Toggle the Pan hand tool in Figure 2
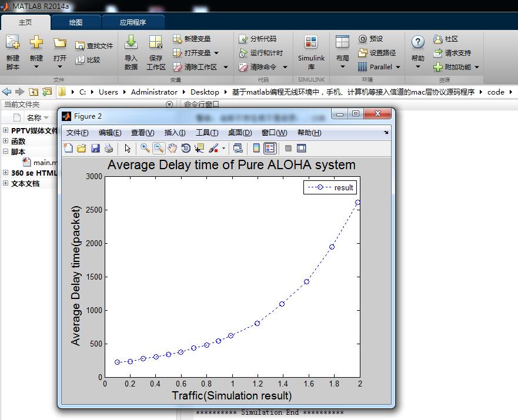518x420 pixels. (172, 148)
